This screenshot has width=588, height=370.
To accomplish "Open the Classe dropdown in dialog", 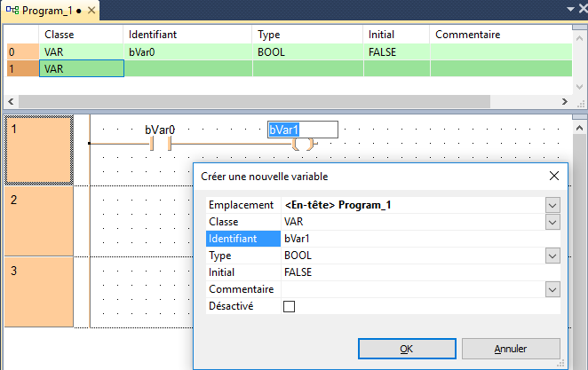I will [552, 222].
